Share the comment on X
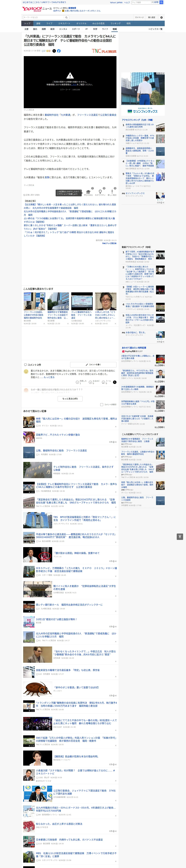This screenshot has width=186, height=868. tap(114, 382)
